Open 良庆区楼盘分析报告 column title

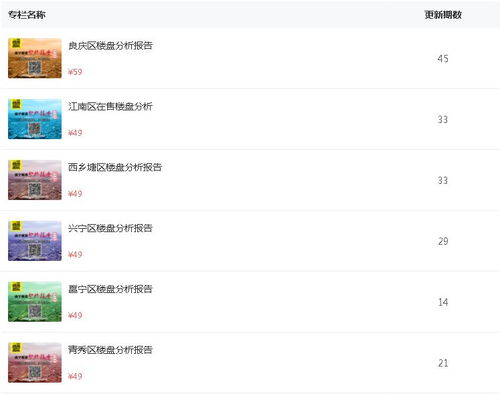[x=110, y=46]
